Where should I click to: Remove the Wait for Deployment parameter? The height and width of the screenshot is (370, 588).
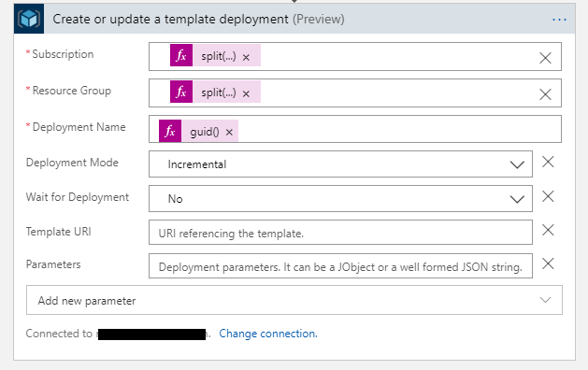[548, 196]
